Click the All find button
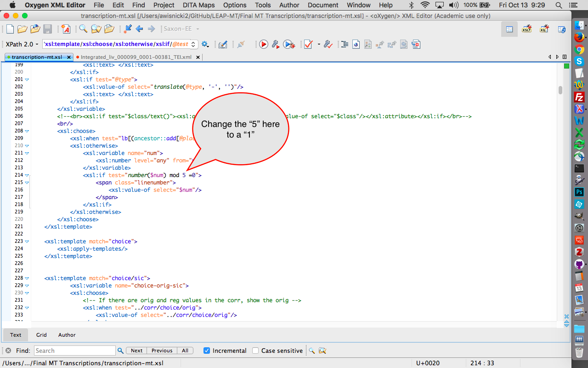This screenshot has width=588, height=368. click(185, 351)
